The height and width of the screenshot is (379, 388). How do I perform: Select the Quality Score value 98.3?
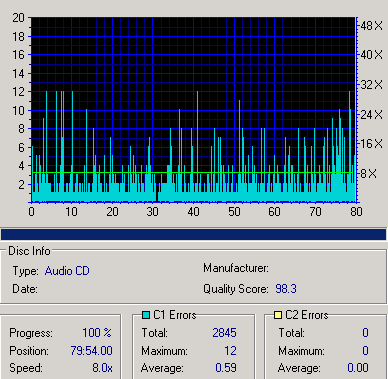(x=286, y=289)
